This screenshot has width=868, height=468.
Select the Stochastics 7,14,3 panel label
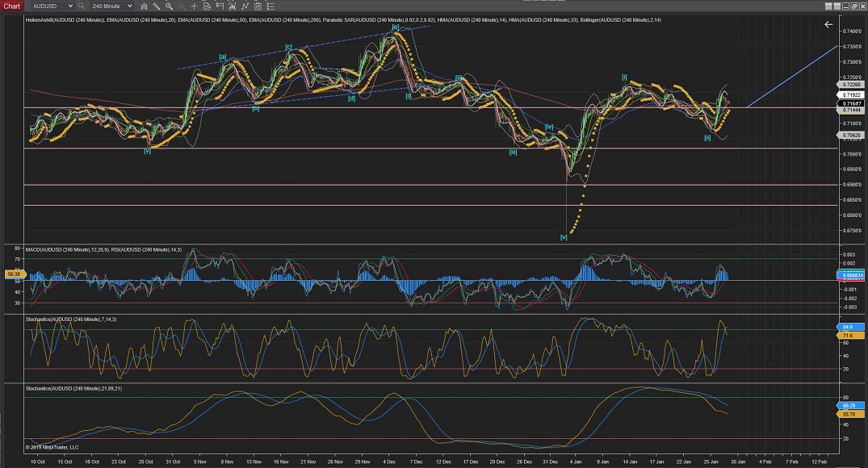[71, 320]
